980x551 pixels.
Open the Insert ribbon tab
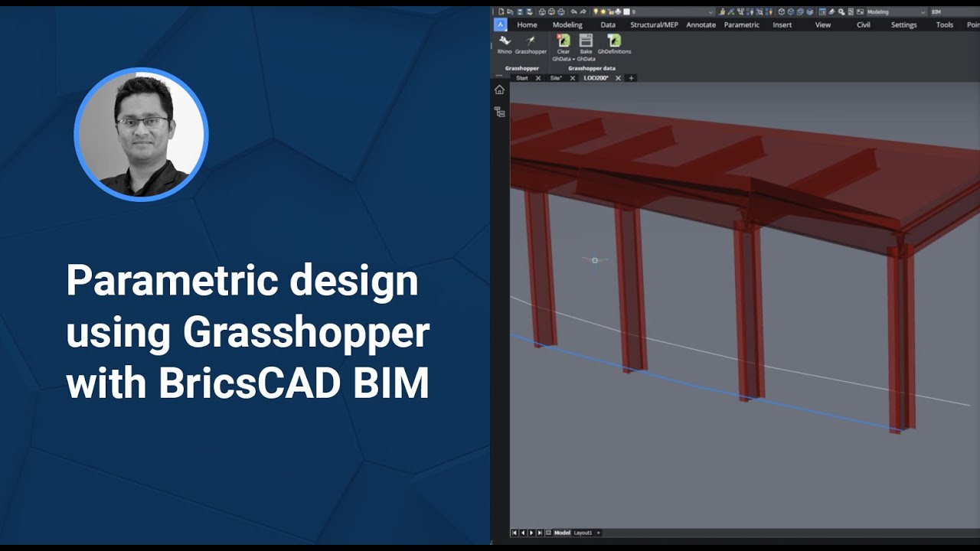(782, 24)
